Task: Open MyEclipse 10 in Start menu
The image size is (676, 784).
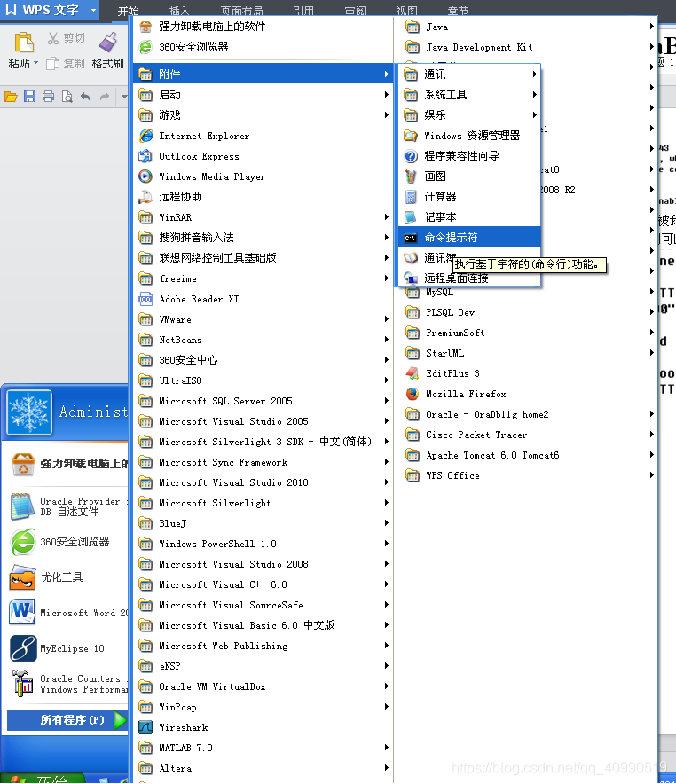Action: [67, 648]
